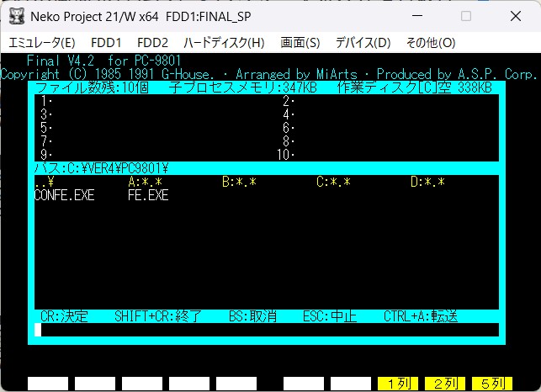Select the B:*.* drive entry

(239, 182)
